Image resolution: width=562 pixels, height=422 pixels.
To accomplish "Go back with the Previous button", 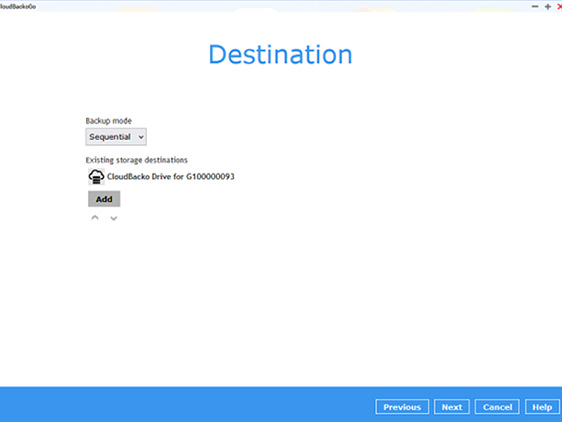I will pos(402,407).
